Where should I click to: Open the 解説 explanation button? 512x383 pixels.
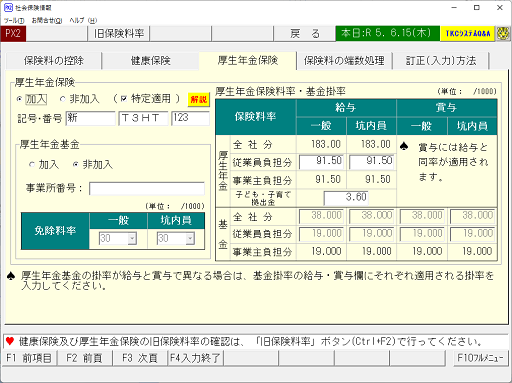(199, 100)
